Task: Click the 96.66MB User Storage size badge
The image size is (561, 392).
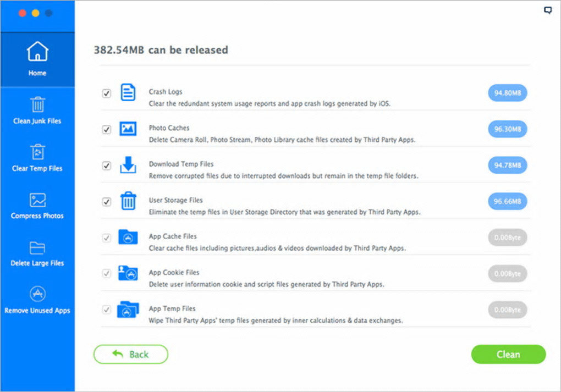Action: (x=507, y=201)
